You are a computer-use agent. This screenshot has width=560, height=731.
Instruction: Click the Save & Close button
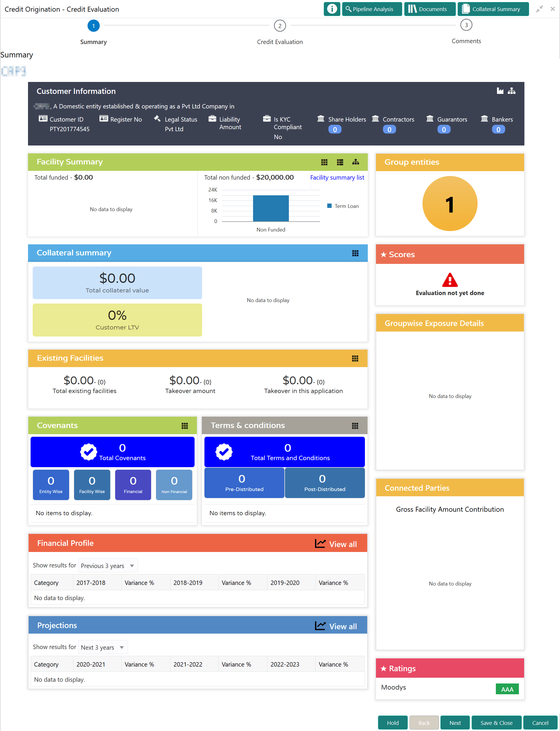coord(496,723)
